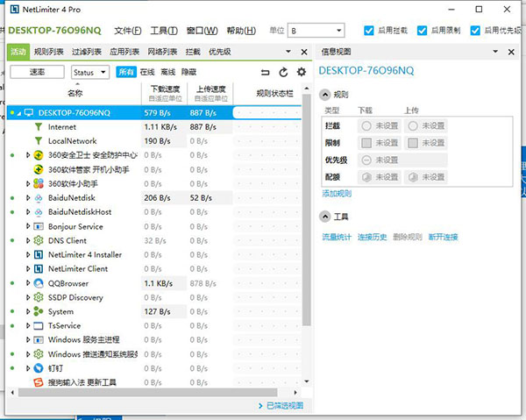Screen dimensions: 526x420
Task: Click the LocalNetwork filter funnel icon
Action: click(39, 141)
